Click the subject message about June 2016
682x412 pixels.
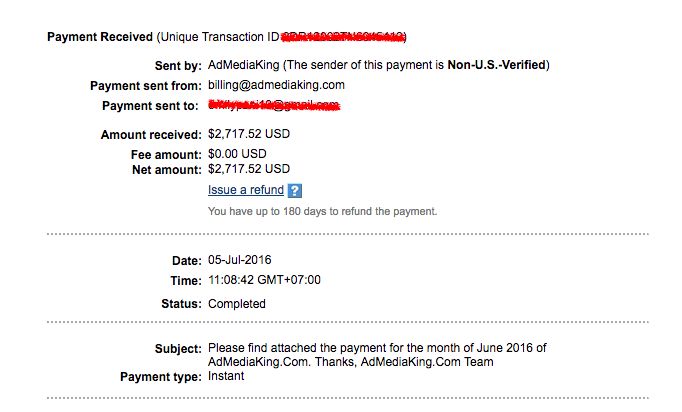tap(377, 355)
